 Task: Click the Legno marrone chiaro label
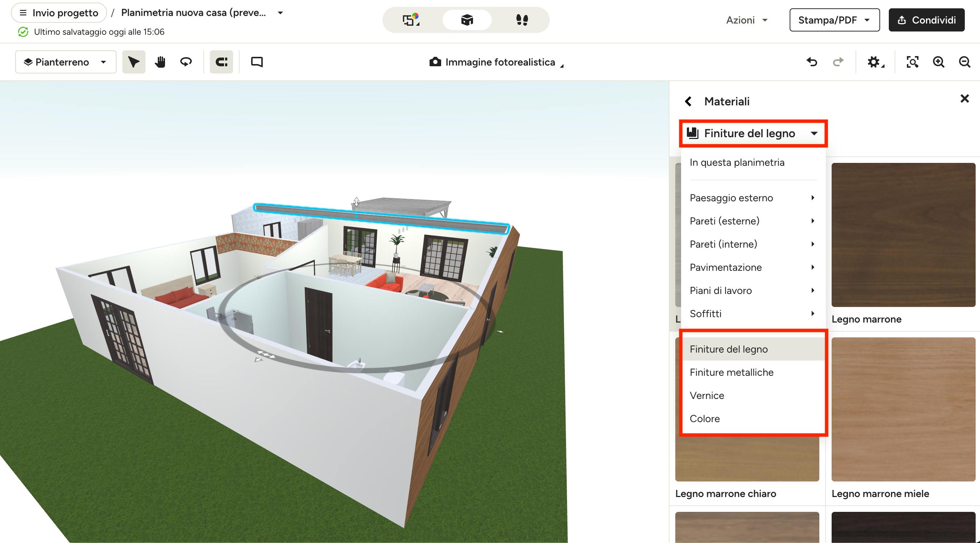(x=726, y=493)
